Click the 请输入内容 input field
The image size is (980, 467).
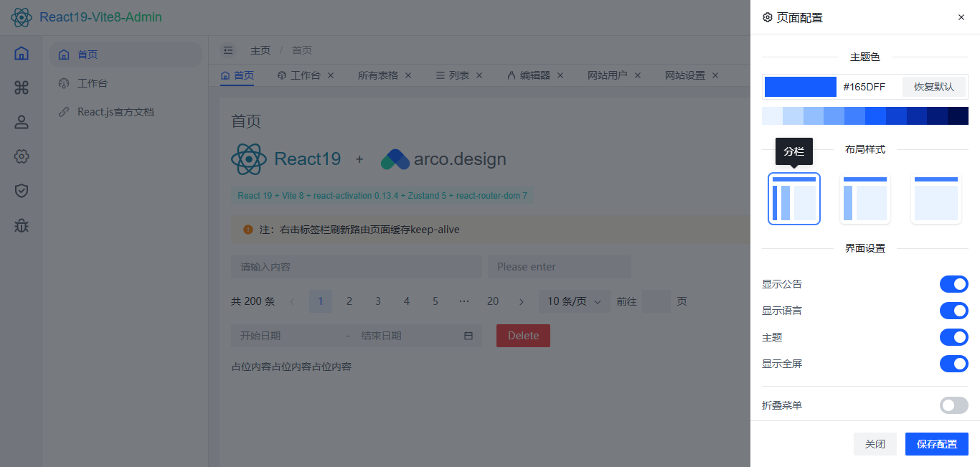pyautogui.click(x=357, y=267)
